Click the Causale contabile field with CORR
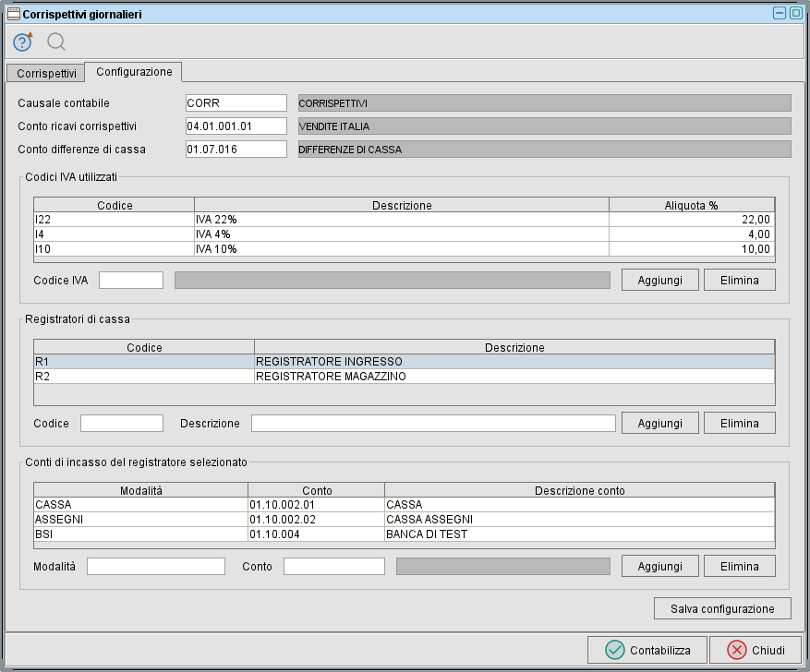The image size is (810, 672). (x=236, y=102)
